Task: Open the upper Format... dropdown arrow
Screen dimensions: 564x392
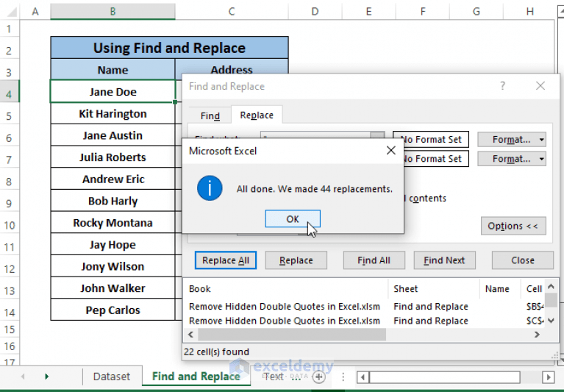Action: [x=541, y=140]
